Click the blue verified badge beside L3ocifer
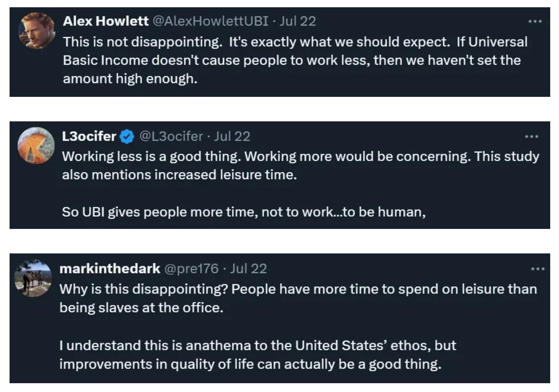Image resolution: width=559 pixels, height=392 pixels. tap(127, 137)
